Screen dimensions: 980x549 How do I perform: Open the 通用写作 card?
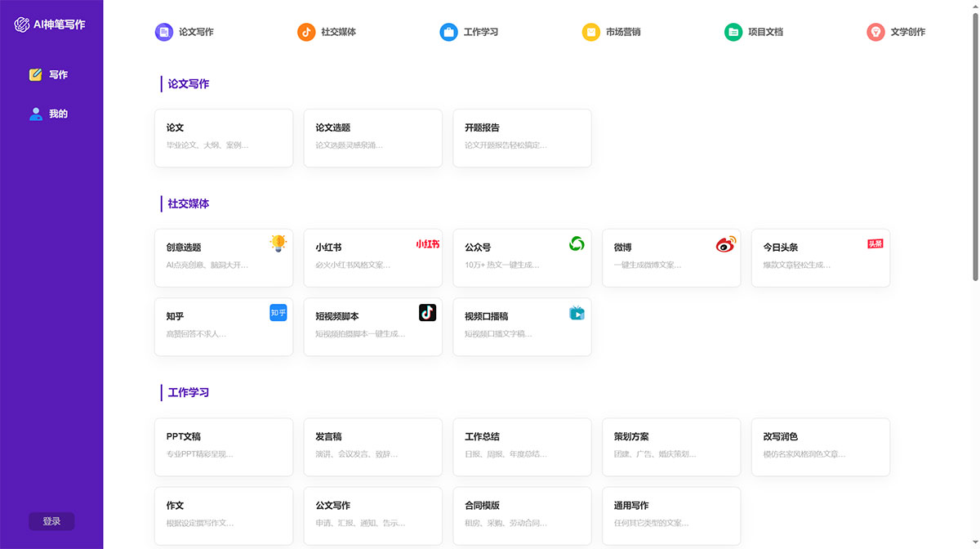tap(670, 516)
